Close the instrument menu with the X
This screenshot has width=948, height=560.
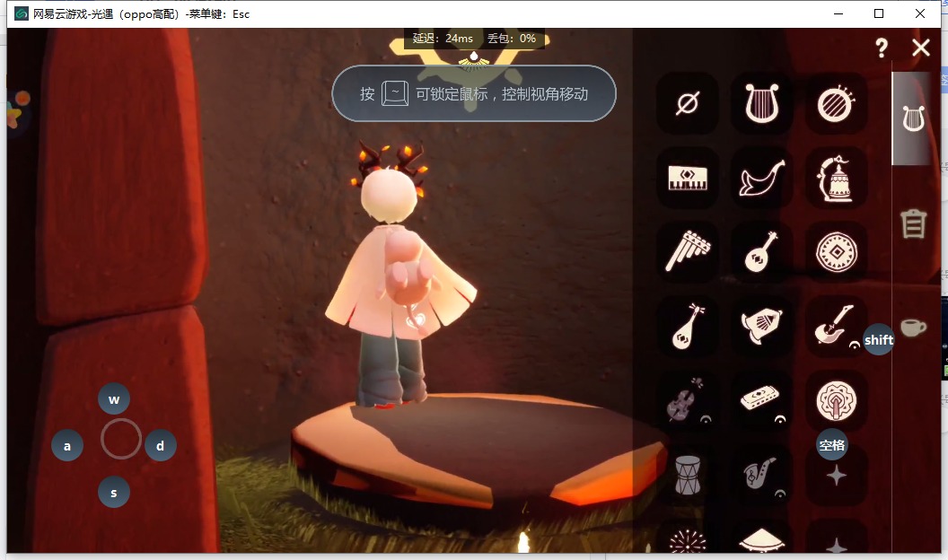click(921, 48)
